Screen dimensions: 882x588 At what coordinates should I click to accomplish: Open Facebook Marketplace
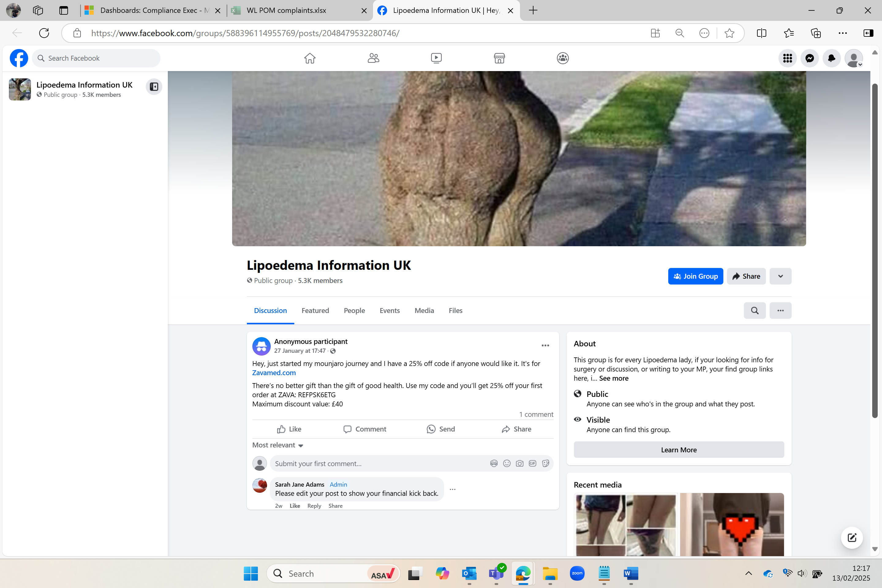499,58
